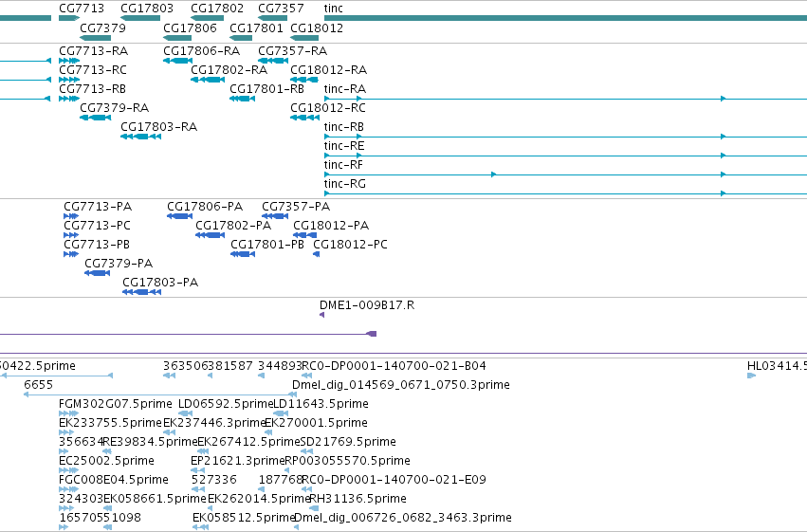Select EST RH31136.5prime
807x532 pixels.
pyautogui.click(x=314, y=509)
